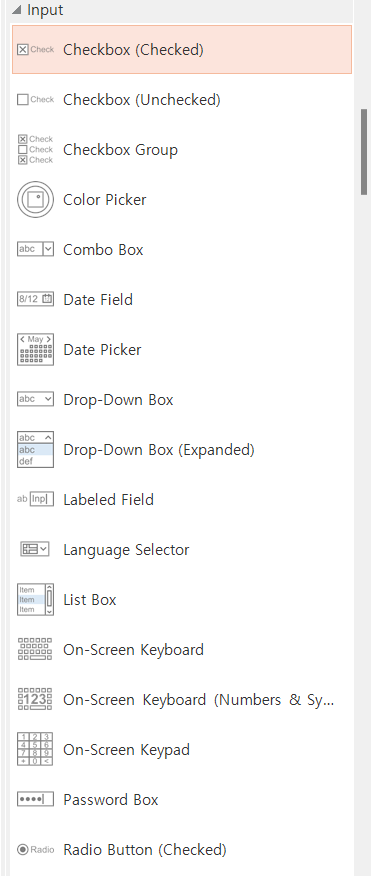Select the Radio Button (Checked) item
Image resolution: width=371 pixels, height=876 pixels.
[x=182, y=850]
